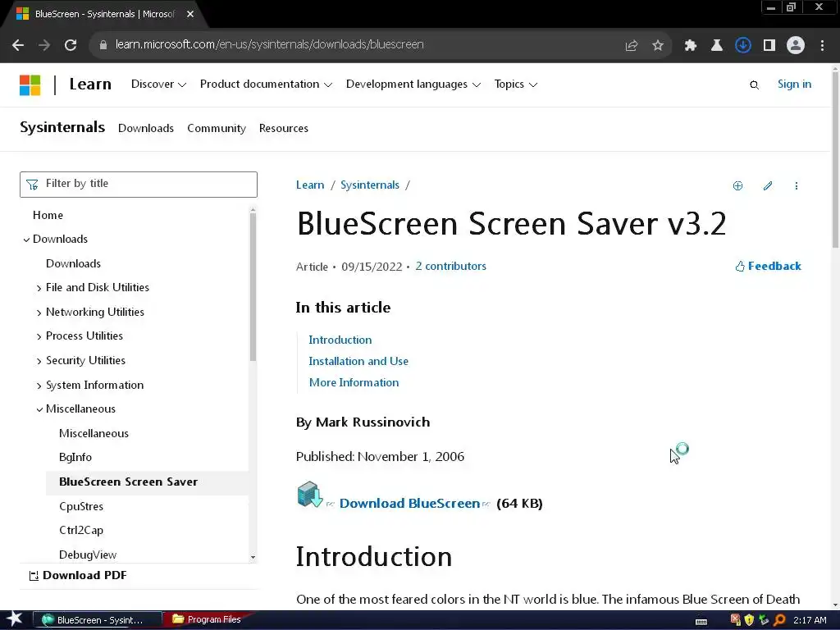This screenshot has width=840, height=630.
Task: Open the Chrome profile avatar
Action: [x=796, y=46]
